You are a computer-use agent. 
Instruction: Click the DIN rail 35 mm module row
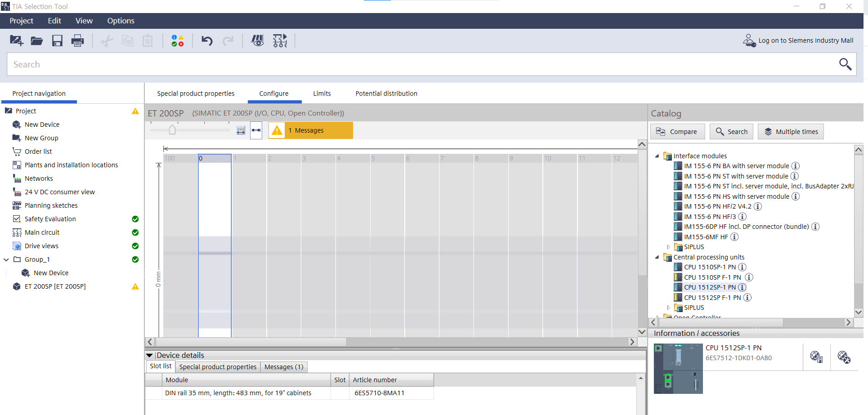[289, 393]
